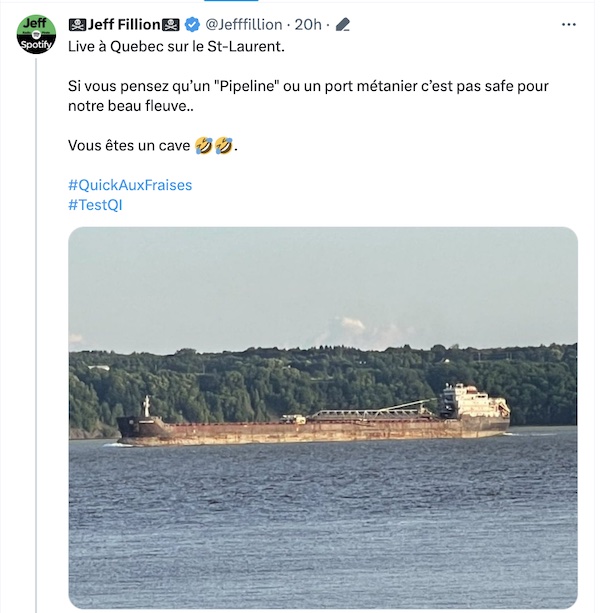The width and height of the screenshot is (600, 613).
Task: Open the #TestQI hashtag
Action: point(95,205)
